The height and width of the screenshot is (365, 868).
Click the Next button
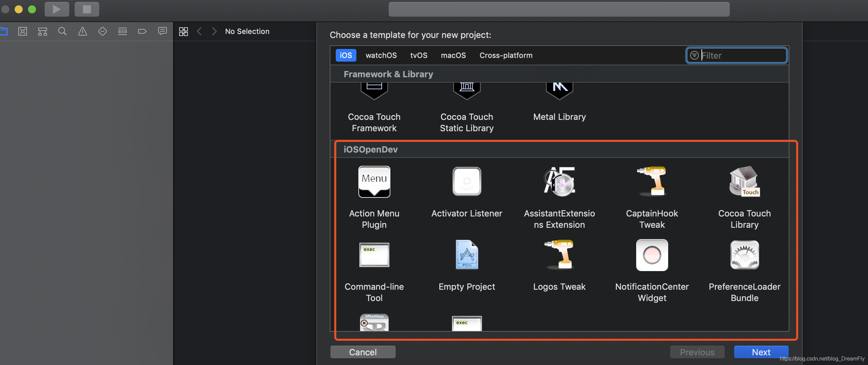(x=761, y=352)
